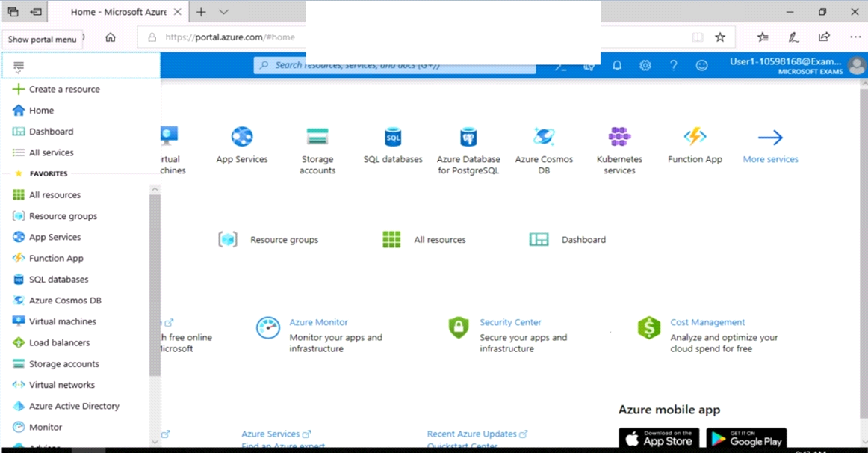Click the Security Center shield icon

tap(459, 328)
